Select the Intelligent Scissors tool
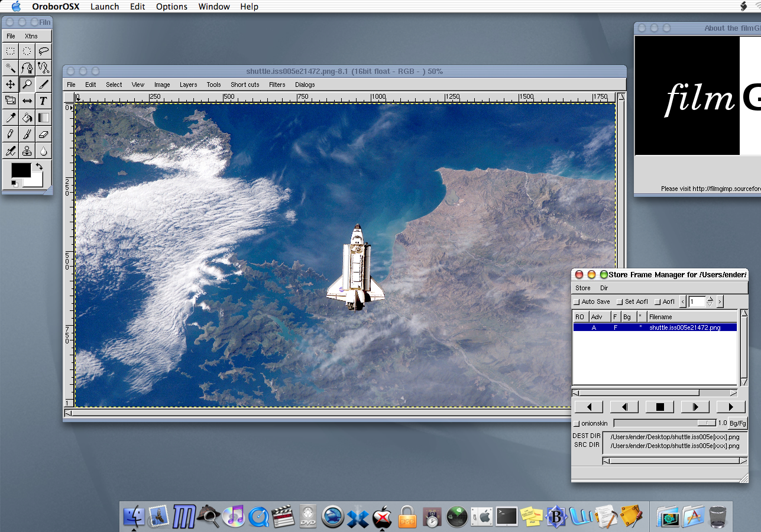 click(43, 67)
